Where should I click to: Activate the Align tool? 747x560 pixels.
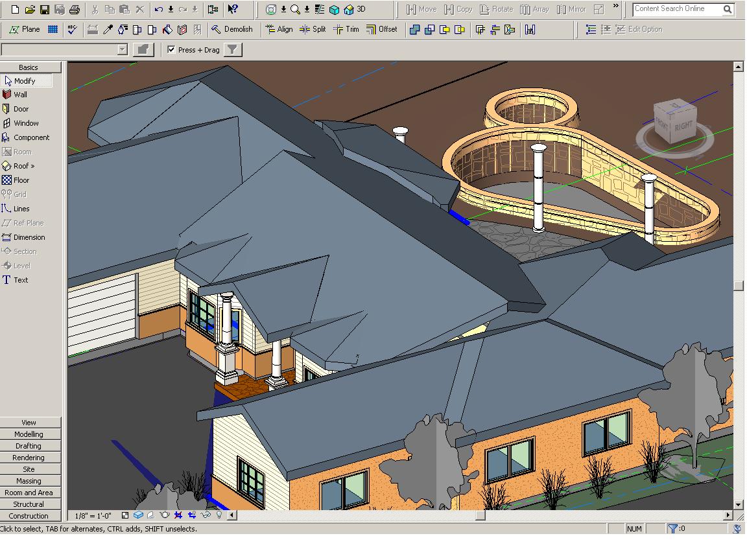[x=279, y=30]
